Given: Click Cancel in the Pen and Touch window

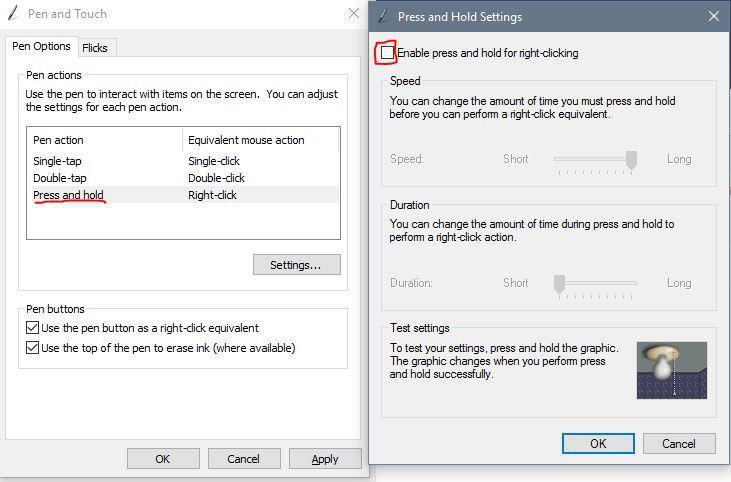Looking at the screenshot, I should 244,459.
